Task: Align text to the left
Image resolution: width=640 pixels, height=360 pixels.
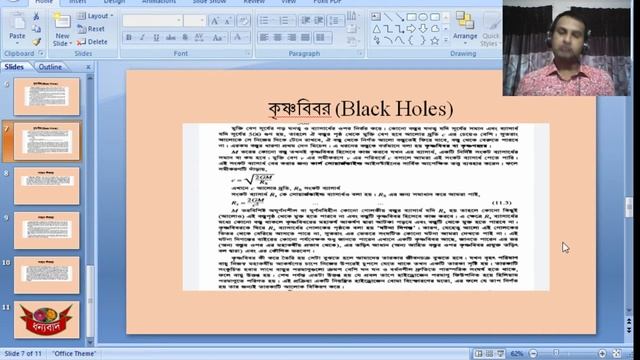Action: click(264, 38)
